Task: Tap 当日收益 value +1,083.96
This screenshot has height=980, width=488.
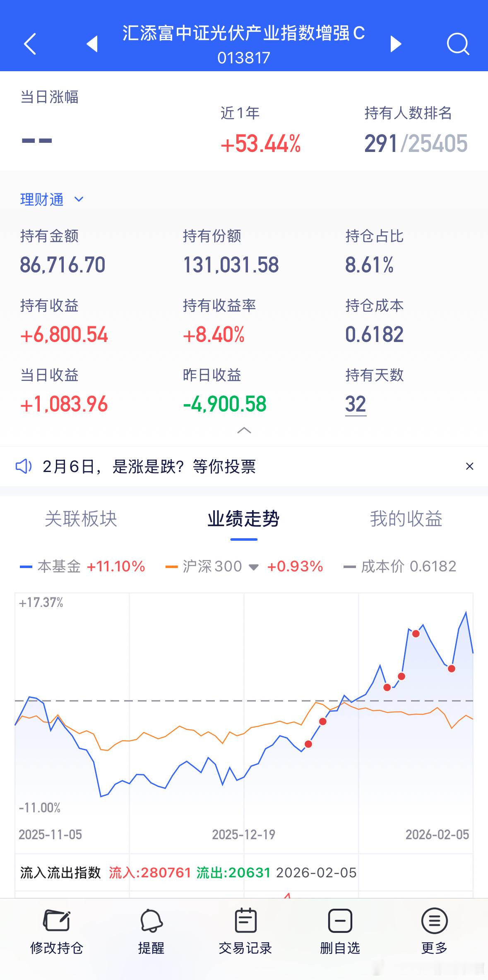Action: [x=64, y=404]
